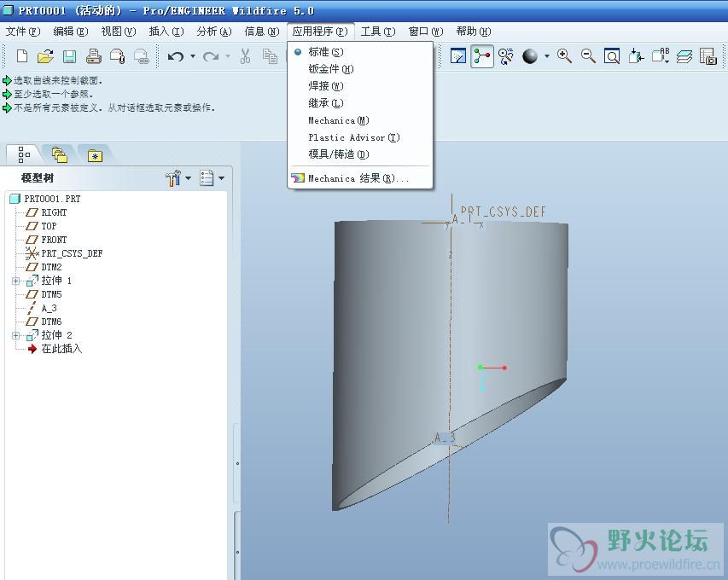Open the 编辑(E) menu
The height and width of the screenshot is (580, 728).
click(x=71, y=32)
